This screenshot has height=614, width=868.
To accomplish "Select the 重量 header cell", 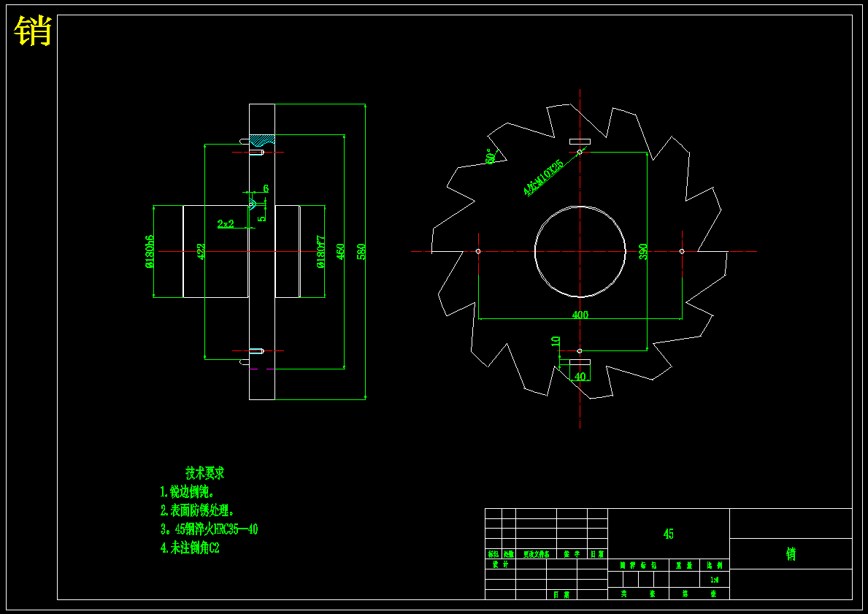I will [x=684, y=565].
